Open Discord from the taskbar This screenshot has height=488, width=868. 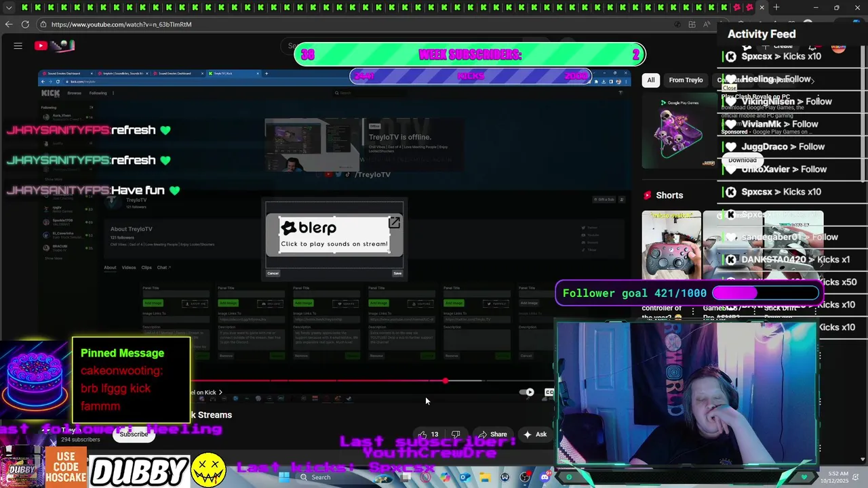pos(545,477)
